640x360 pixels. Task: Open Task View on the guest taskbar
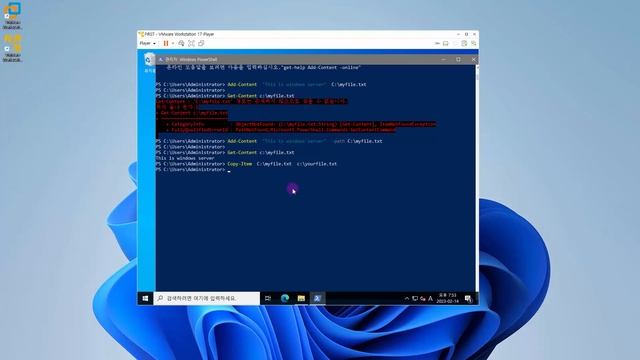[268, 298]
